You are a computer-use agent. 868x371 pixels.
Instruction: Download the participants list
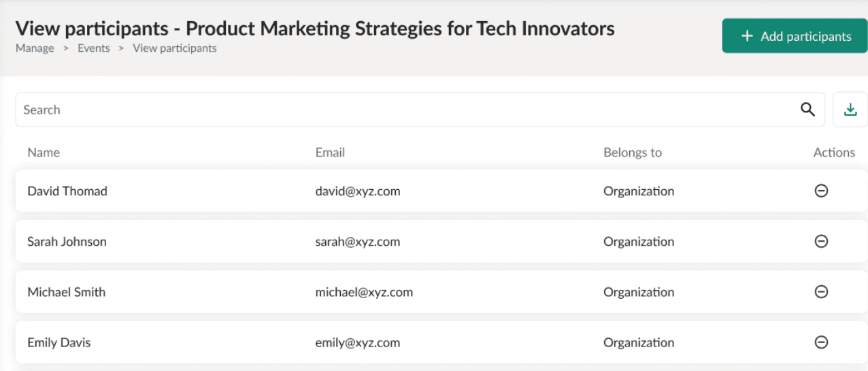[x=850, y=110]
